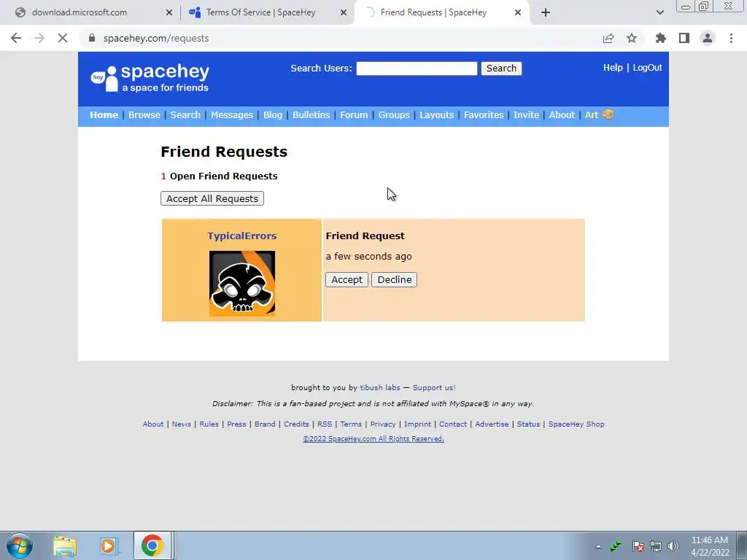Click the browser back arrow

click(16, 38)
